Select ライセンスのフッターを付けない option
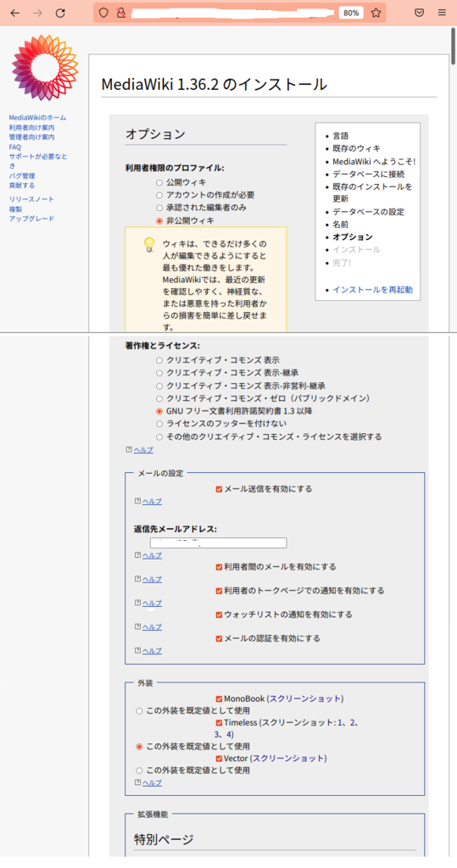The width and height of the screenshot is (457, 868). (x=159, y=424)
